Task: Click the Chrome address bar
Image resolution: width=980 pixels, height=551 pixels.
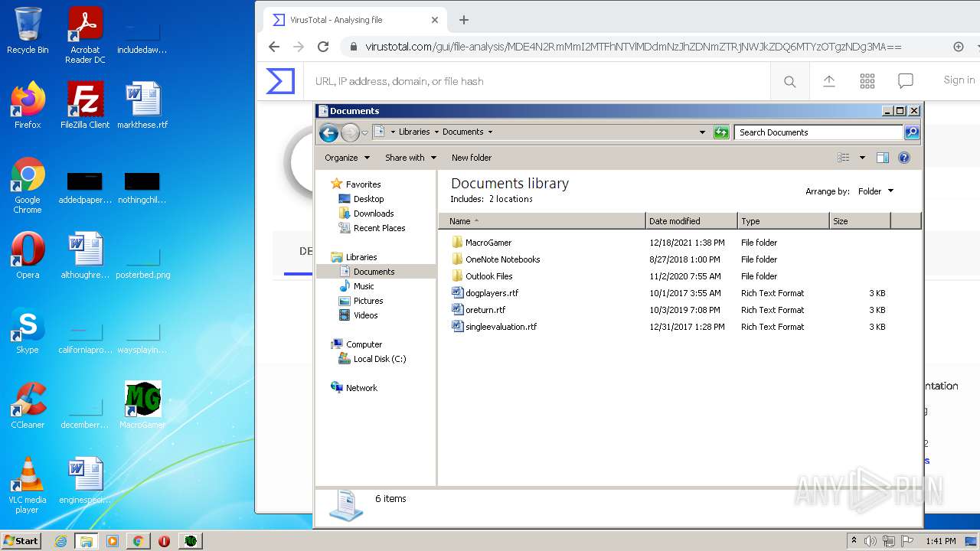Action: pos(632,47)
